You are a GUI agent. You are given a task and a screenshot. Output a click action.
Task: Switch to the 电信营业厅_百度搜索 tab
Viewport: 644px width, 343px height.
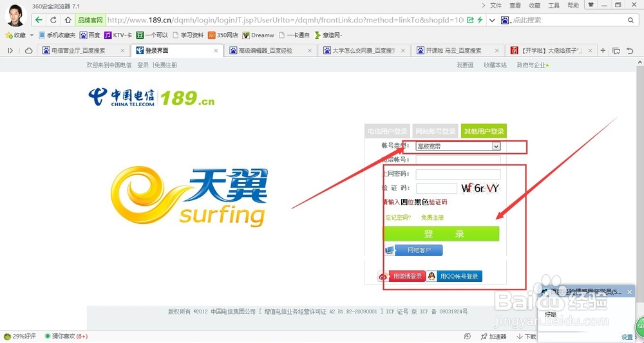[83, 50]
